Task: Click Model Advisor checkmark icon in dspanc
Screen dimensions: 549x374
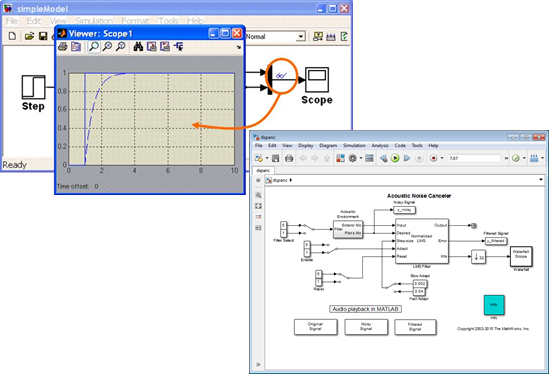Action: 516,158
